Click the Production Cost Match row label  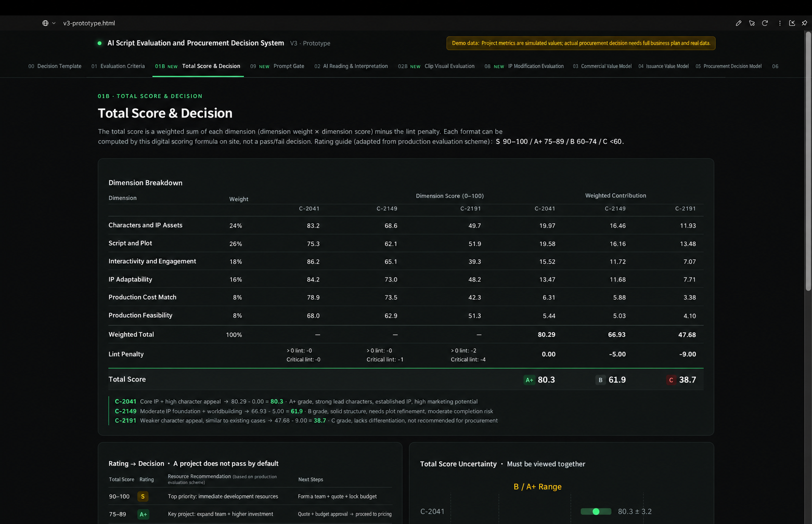pyautogui.click(x=142, y=297)
